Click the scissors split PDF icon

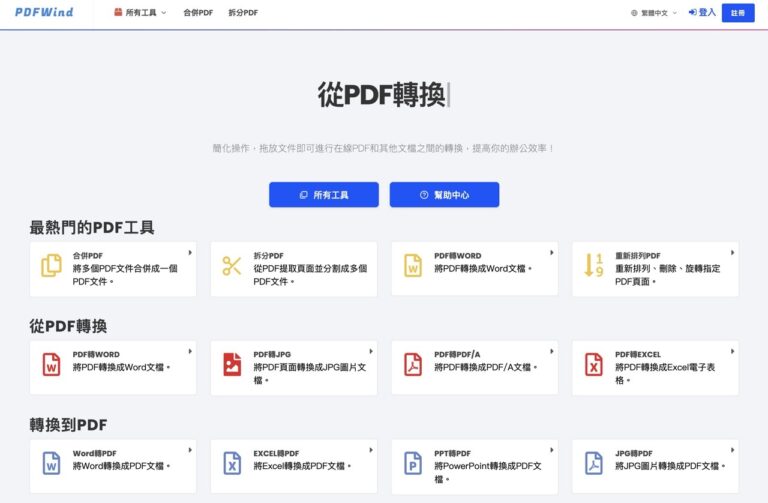click(x=232, y=266)
